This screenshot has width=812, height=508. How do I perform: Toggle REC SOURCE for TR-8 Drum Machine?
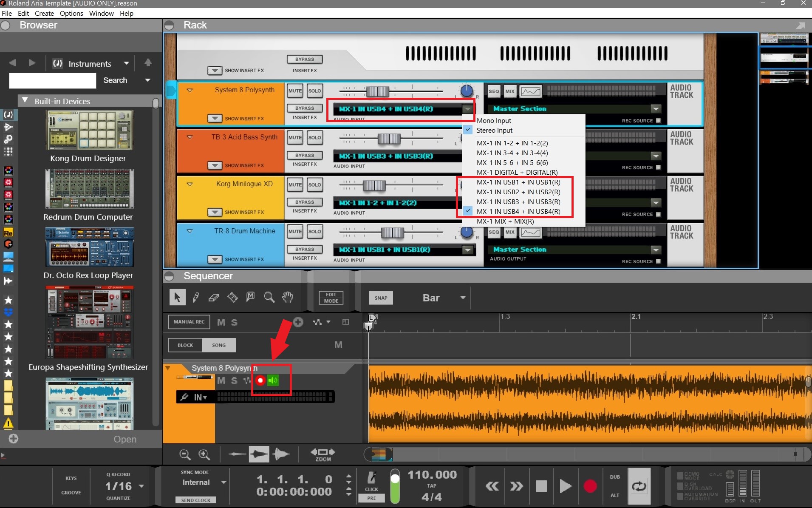click(658, 261)
